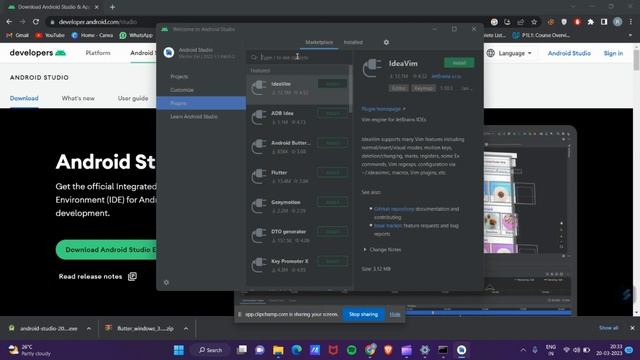This screenshot has height=360, width=640.
Task: Open the Language dropdown on webpage
Action: [509, 53]
